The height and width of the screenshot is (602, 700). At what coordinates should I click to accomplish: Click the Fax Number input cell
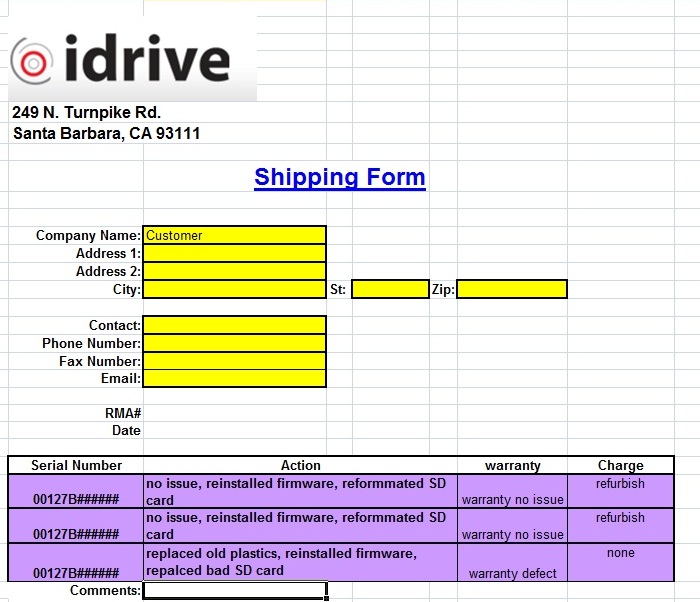[x=234, y=361]
